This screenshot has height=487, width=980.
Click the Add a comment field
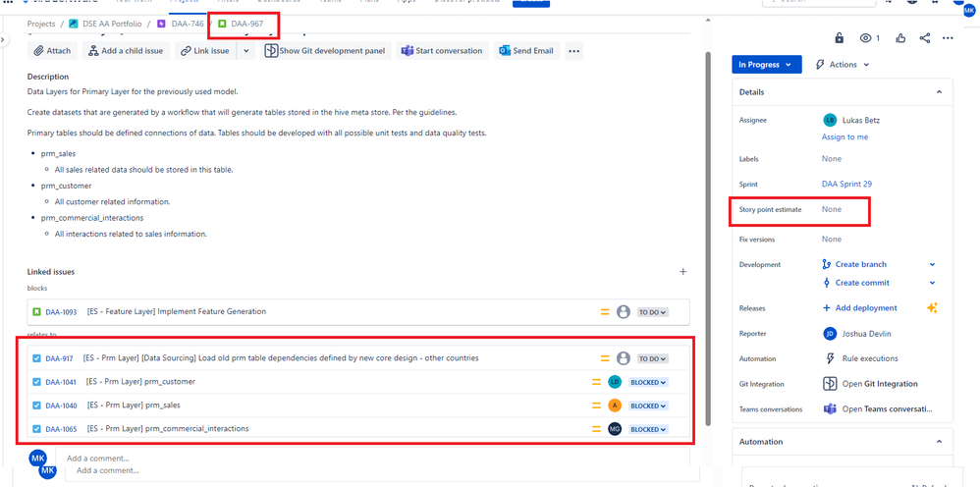point(372,458)
